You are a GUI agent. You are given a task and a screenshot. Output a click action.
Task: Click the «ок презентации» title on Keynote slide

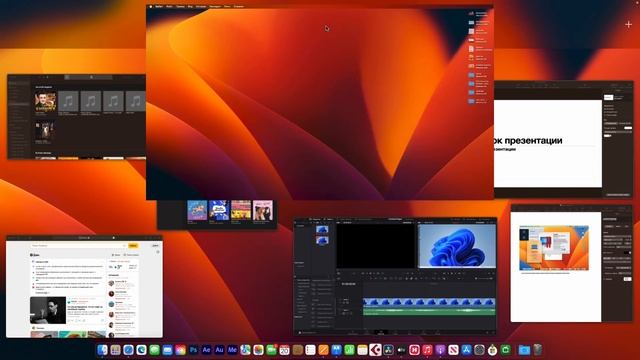[x=528, y=140]
